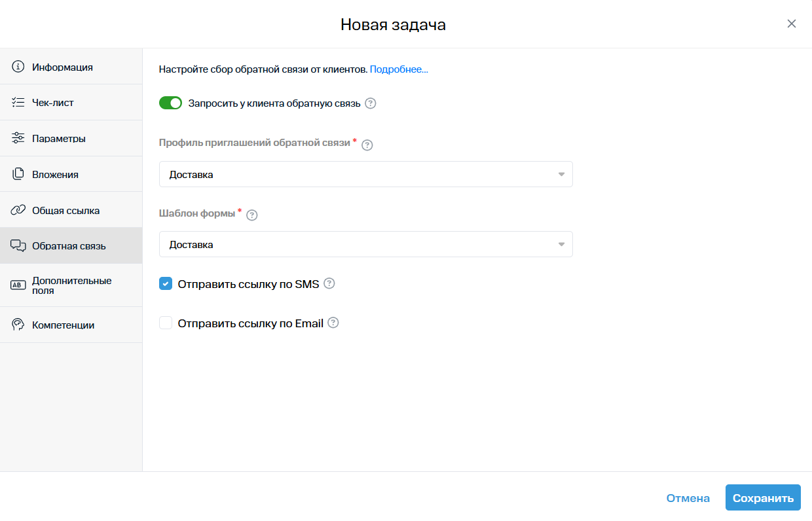Click the Компетенции head icon
Screen dimensions: 812x521
[18, 325]
